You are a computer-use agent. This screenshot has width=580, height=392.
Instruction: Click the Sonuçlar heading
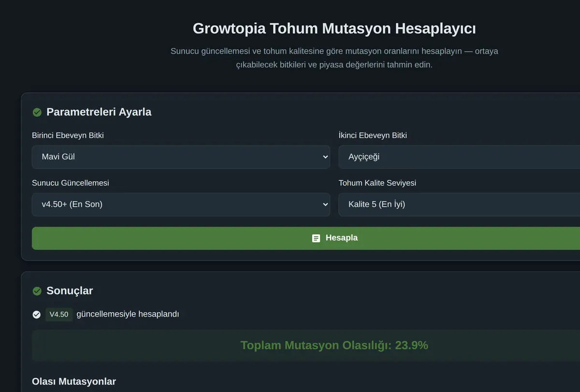click(70, 290)
